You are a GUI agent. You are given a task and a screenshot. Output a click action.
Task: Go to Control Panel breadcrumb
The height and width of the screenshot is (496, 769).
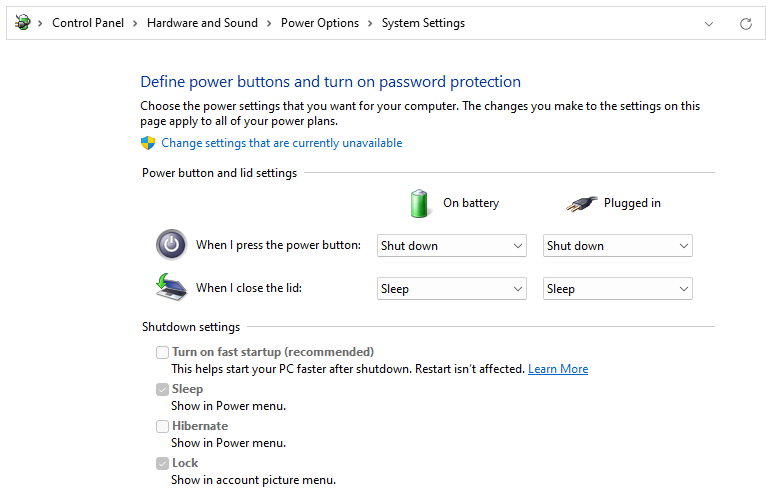click(88, 23)
